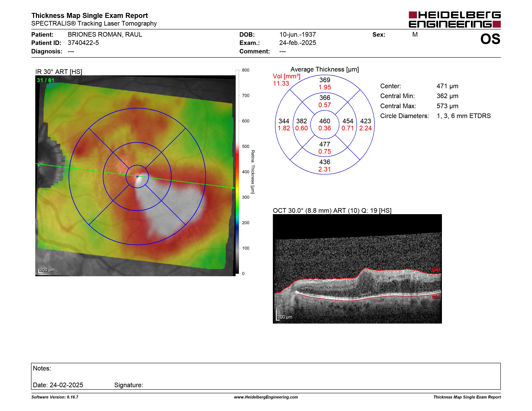The image size is (532, 411).
Task: Click 'Comment:' label
Action: pos(255,51)
